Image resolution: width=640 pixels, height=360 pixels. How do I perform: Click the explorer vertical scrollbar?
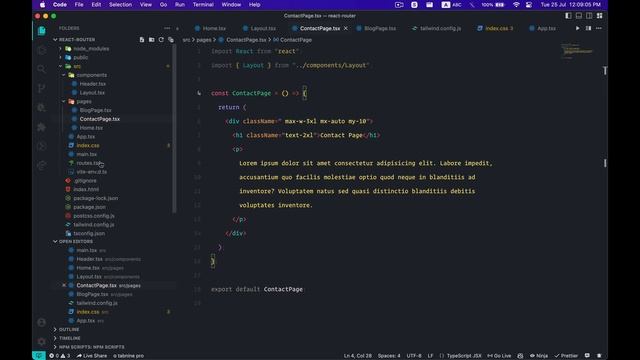pos(175,129)
